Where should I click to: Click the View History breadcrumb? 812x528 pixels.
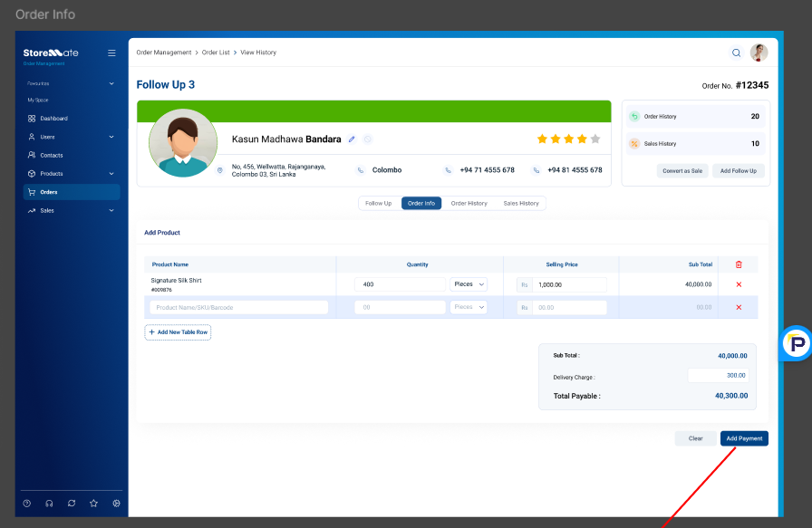258,53
